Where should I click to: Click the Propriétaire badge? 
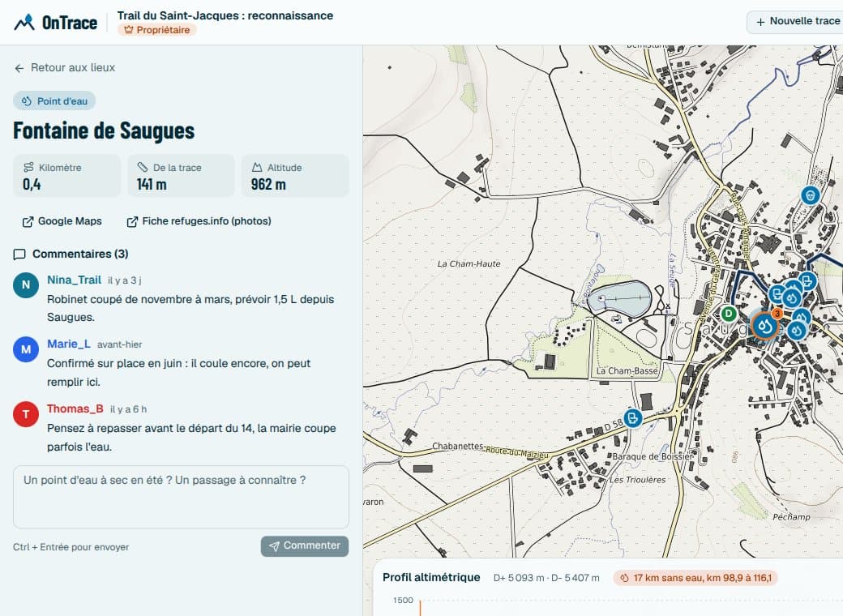pos(157,30)
